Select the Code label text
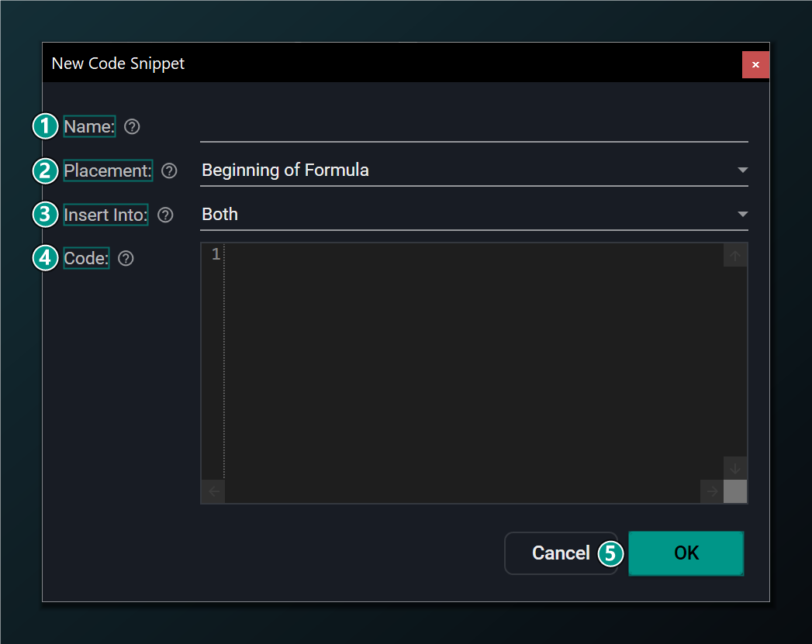The image size is (812, 644). click(86, 258)
